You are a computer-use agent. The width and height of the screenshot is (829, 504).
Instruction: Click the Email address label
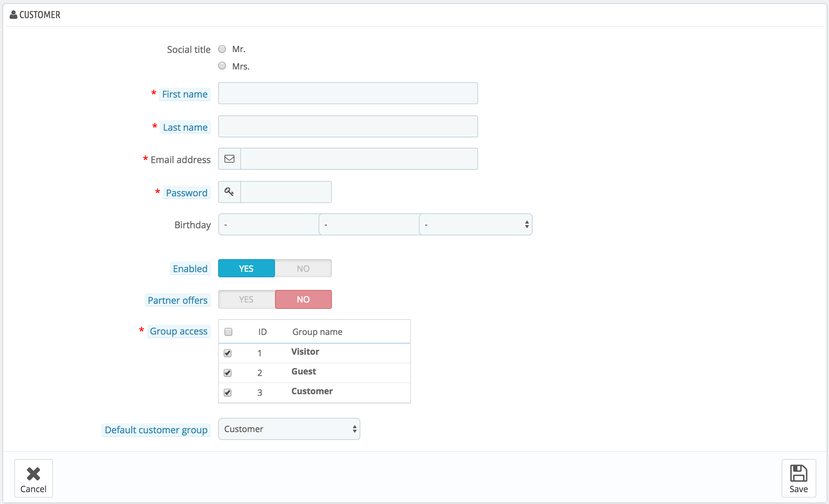click(181, 160)
